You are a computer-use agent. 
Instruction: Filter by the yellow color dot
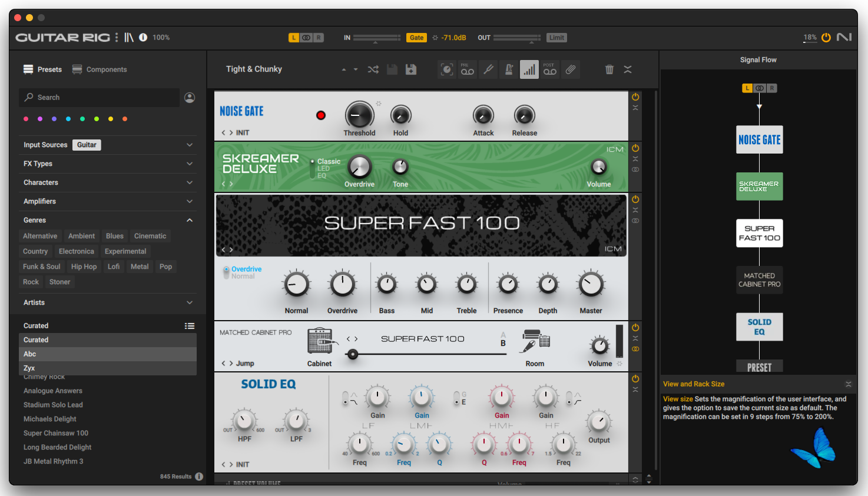click(111, 119)
